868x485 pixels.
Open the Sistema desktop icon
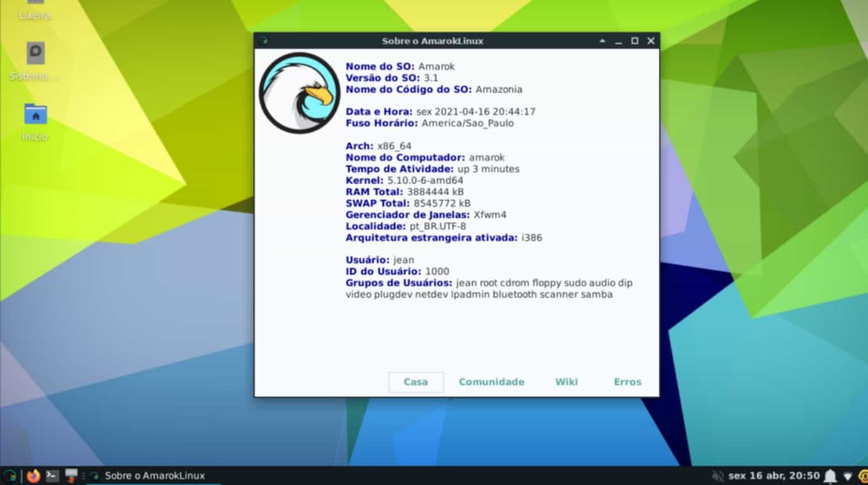coord(35,61)
